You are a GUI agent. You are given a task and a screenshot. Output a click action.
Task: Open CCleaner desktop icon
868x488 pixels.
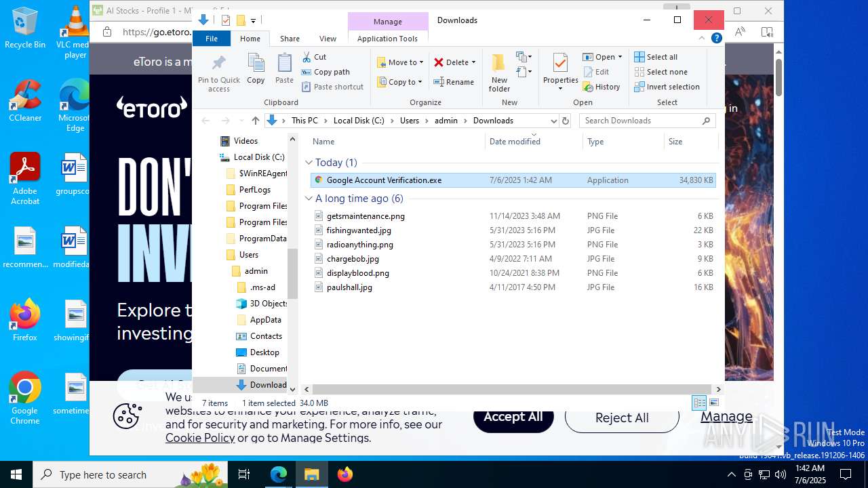coord(25,101)
